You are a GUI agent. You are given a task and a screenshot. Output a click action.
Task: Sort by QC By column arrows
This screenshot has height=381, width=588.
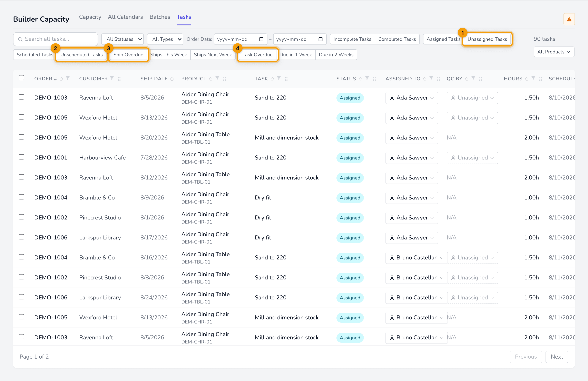[x=467, y=79]
